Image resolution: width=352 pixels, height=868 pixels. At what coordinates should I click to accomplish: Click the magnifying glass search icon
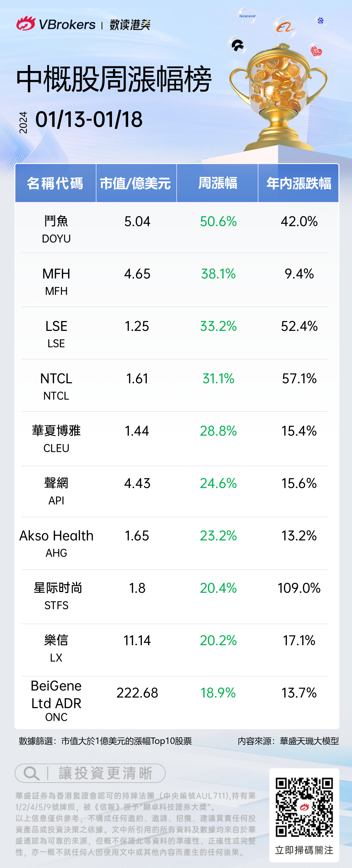[31, 773]
